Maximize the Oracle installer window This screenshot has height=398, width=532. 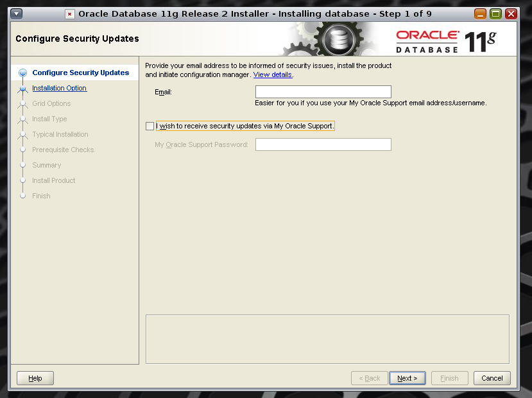point(495,14)
